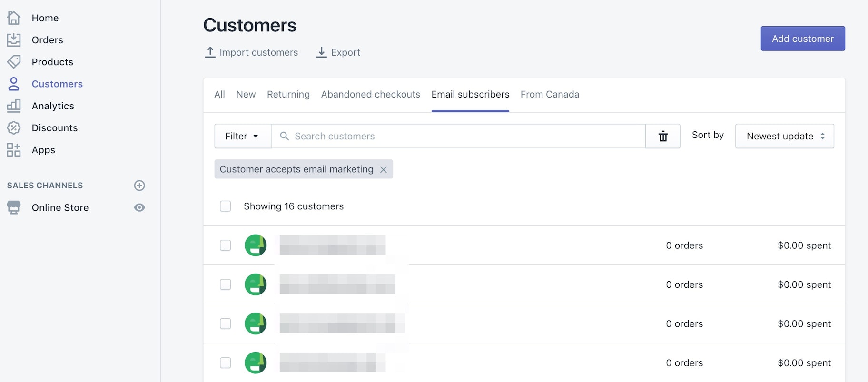The height and width of the screenshot is (382, 868).
Task: Expand the Newest update sort dropdown
Action: [x=784, y=137]
